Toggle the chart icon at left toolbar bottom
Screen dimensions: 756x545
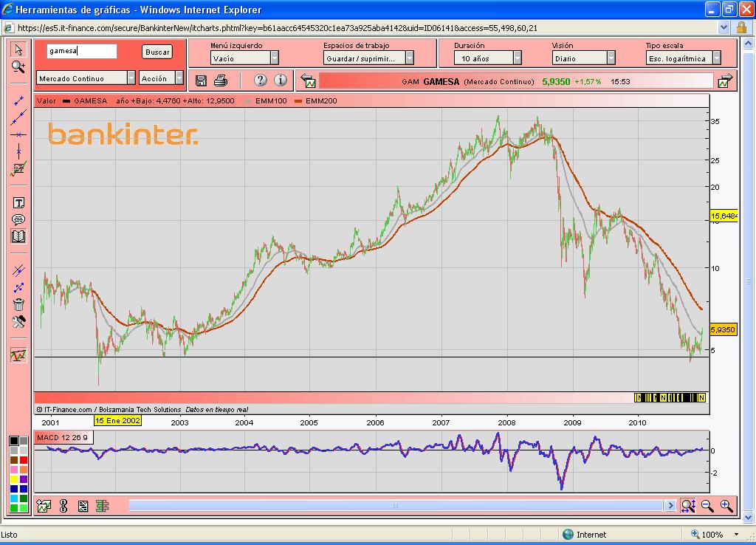tap(18, 355)
